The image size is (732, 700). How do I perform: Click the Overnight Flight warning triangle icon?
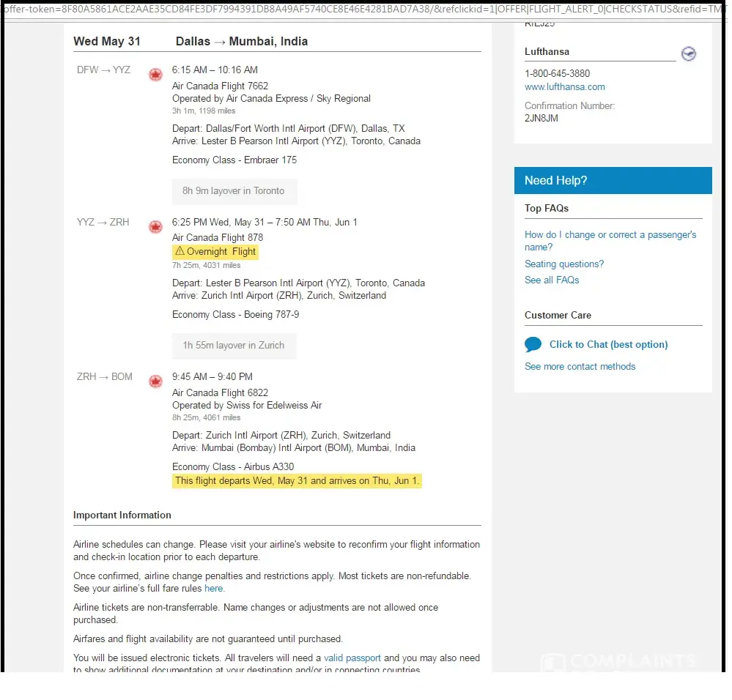180,251
